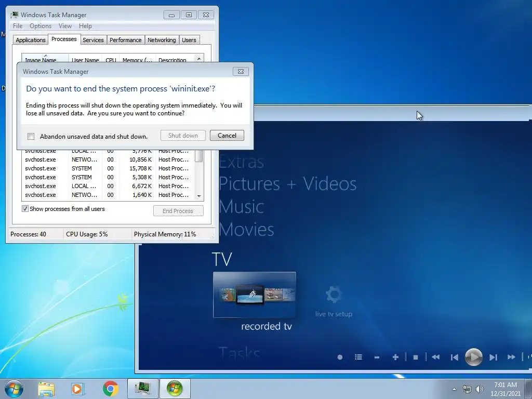Screen dimensions: 532x399
Task: Click the process list scroll up arrow
Action: coord(199,58)
